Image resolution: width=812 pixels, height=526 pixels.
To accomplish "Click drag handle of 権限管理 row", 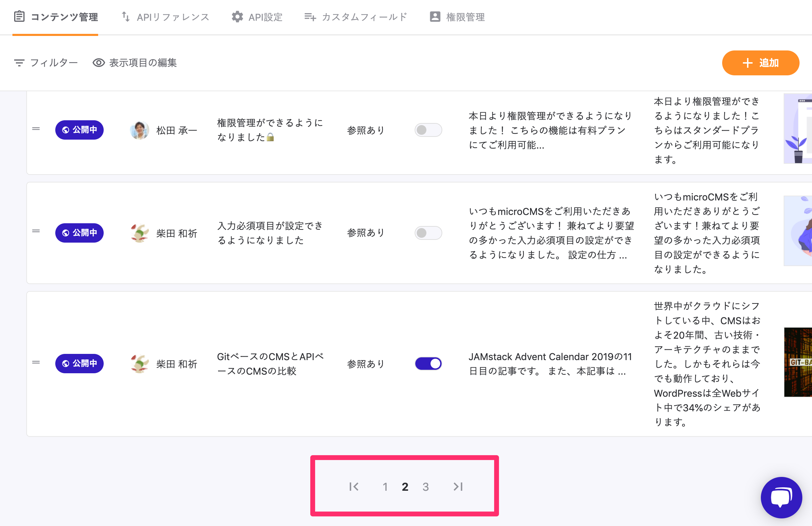I will click(x=36, y=129).
